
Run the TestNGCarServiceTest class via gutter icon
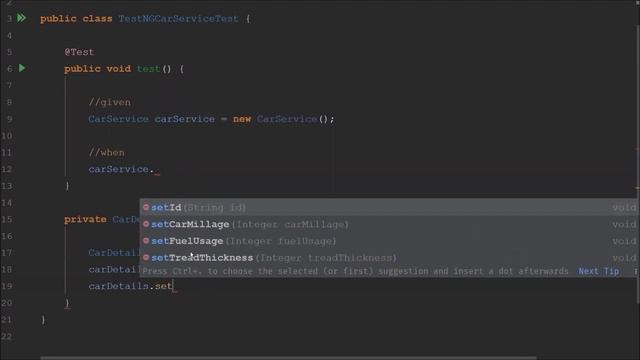pyautogui.click(x=21, y=18)
